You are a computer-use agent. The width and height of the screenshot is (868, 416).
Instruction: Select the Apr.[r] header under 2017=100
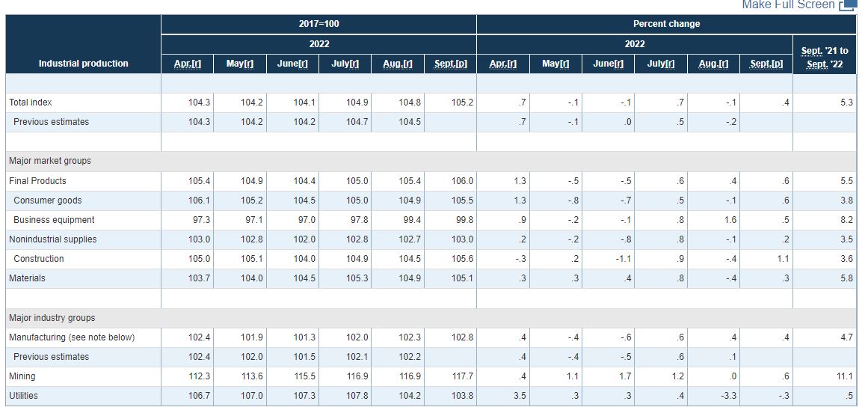coord(188,64)
